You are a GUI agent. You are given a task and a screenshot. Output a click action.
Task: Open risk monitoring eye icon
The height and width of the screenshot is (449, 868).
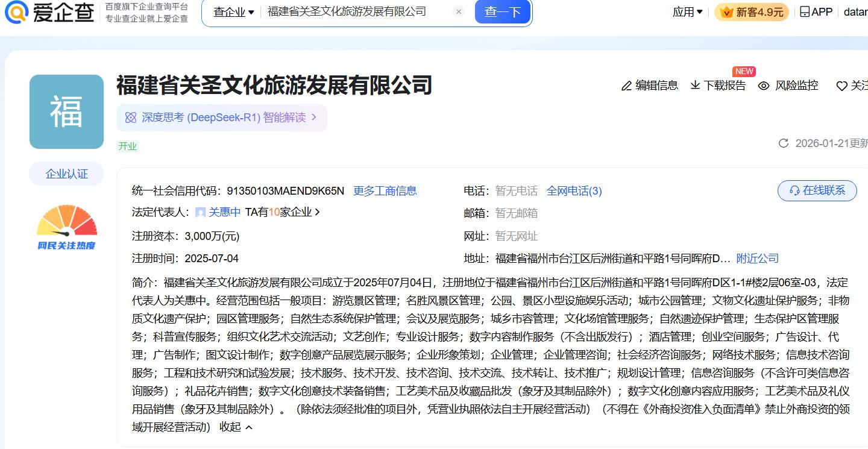[764, 86]
